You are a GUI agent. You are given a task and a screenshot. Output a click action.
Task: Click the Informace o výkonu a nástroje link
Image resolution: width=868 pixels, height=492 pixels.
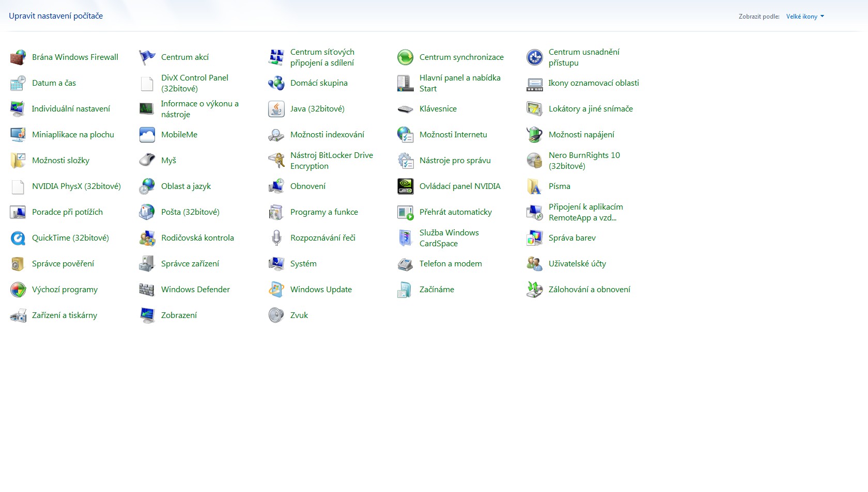tap(200, 109)
